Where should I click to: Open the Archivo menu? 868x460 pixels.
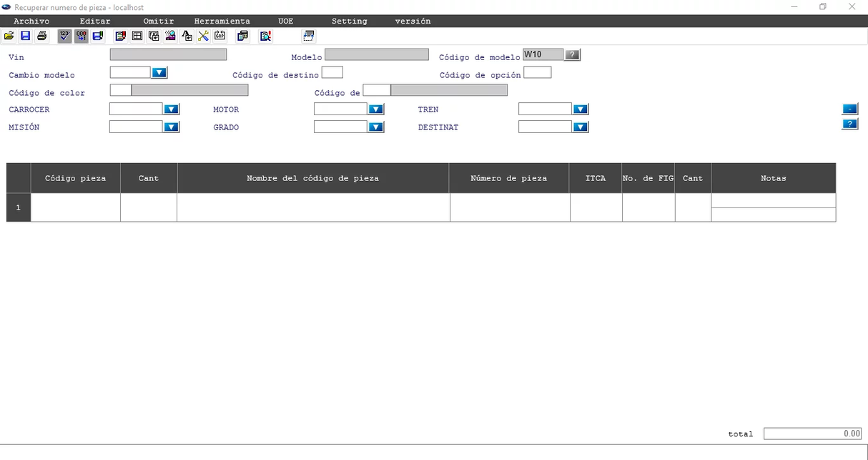coord(31,21)
